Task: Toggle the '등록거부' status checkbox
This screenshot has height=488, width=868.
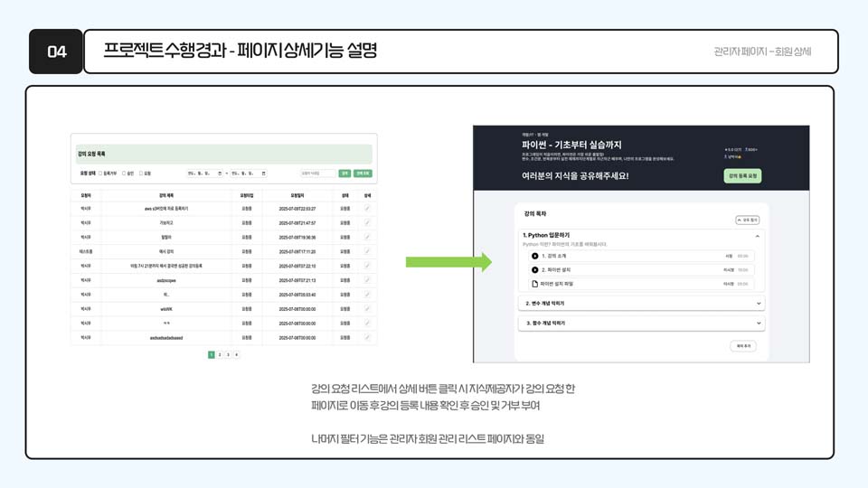Action: [x=100, y=174]
